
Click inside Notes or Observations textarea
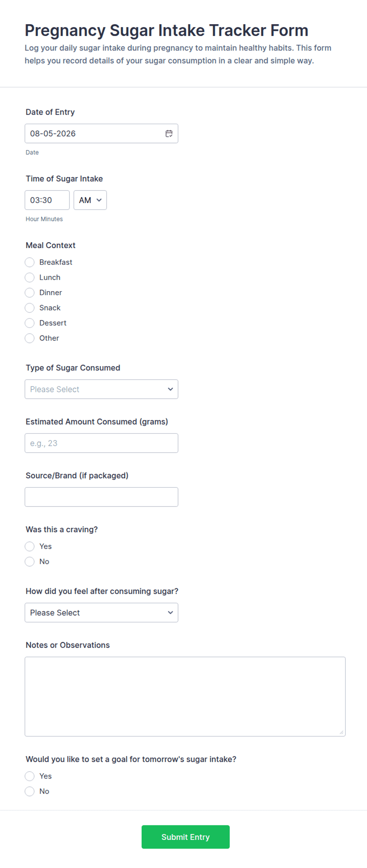tap(185, 697)
